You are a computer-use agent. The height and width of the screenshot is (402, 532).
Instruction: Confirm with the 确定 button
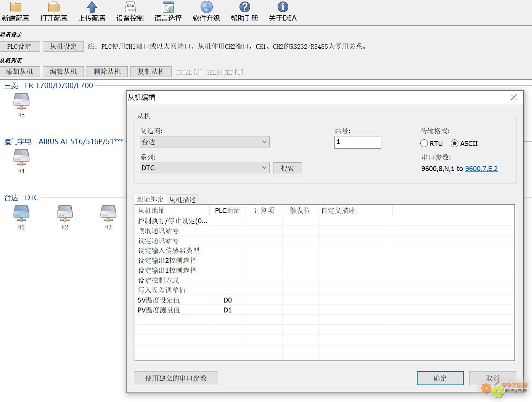[x=440, y=378]
